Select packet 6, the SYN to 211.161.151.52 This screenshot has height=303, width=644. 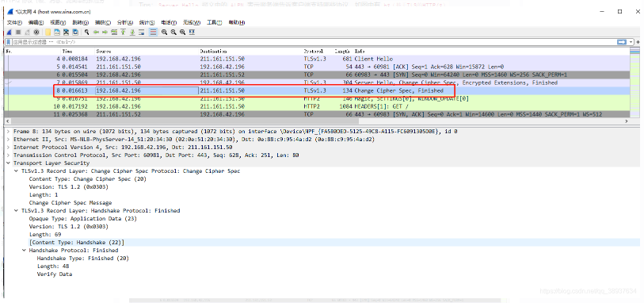(x=316, y=75)
